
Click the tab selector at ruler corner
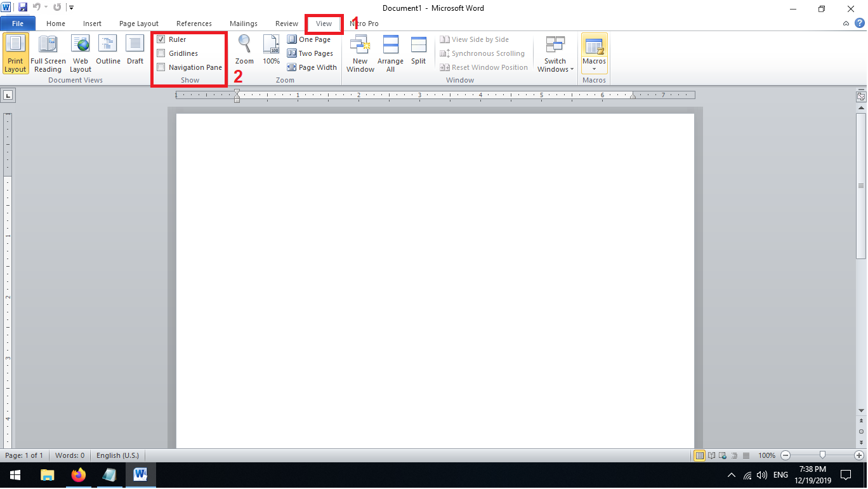[8, 95]
